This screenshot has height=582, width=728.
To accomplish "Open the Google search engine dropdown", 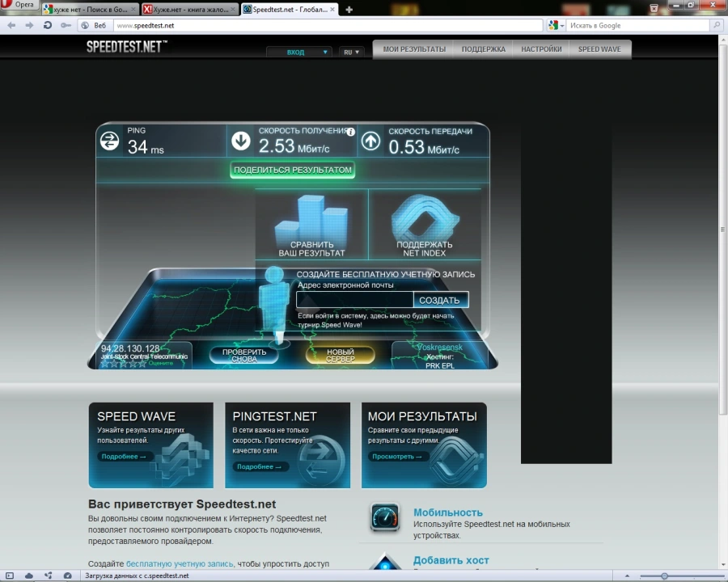I will click(x=557, y=26).
